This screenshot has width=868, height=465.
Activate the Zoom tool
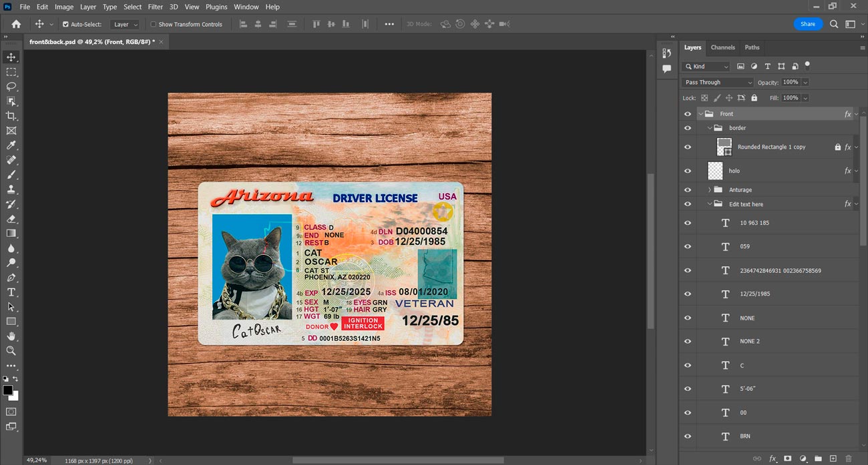(x=11, y=351)
